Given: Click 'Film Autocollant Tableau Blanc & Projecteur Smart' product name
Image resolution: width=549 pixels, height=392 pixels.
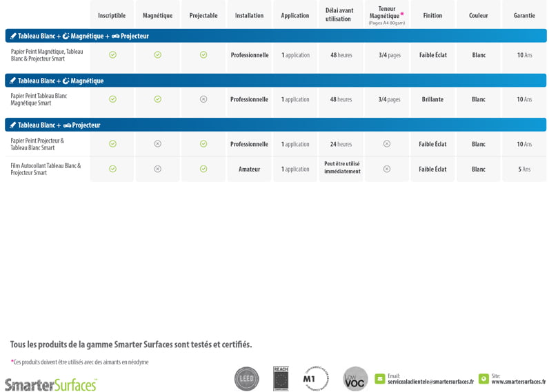Looking at the screenshot, I should click(x=46, y=169).
